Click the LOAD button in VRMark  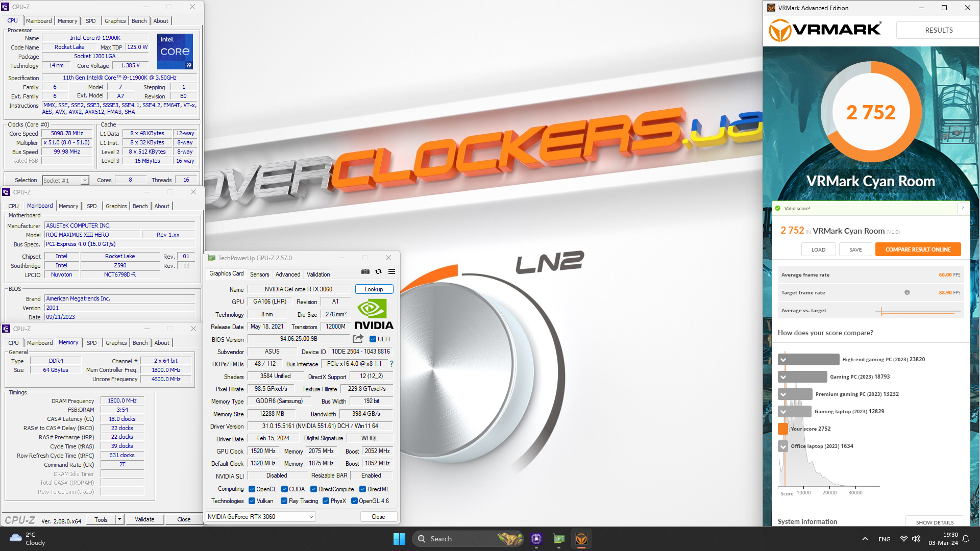pyautogui.click(x=818, y=249)
